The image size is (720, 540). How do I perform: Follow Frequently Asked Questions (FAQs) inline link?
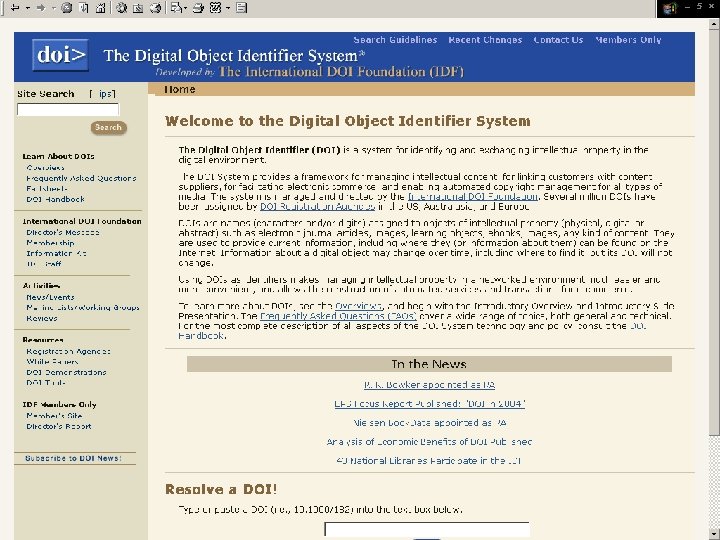click(338, 316)
